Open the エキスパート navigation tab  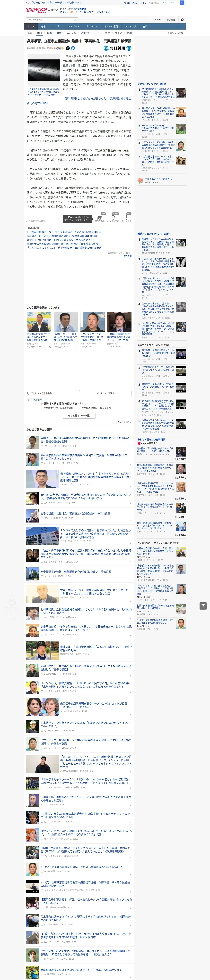pyautogui.click(x=72, y=27)
